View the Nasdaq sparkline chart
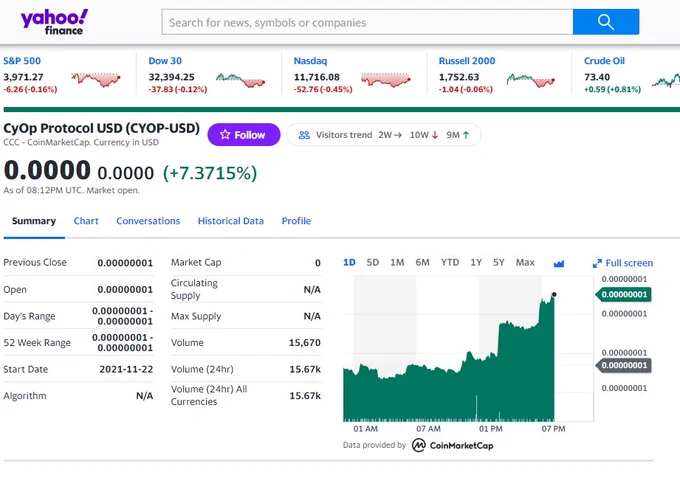Viewport: 680px width, 478px height. [386, 80]
